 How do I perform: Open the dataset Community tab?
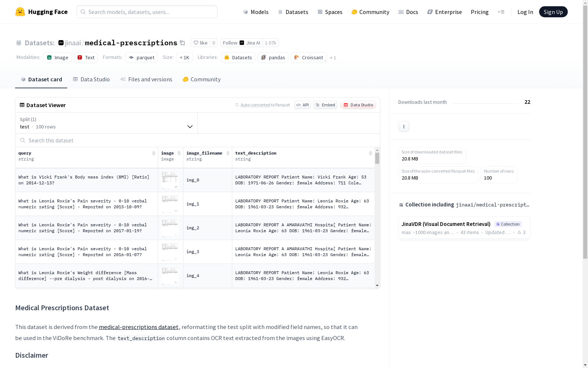(202, 79)
